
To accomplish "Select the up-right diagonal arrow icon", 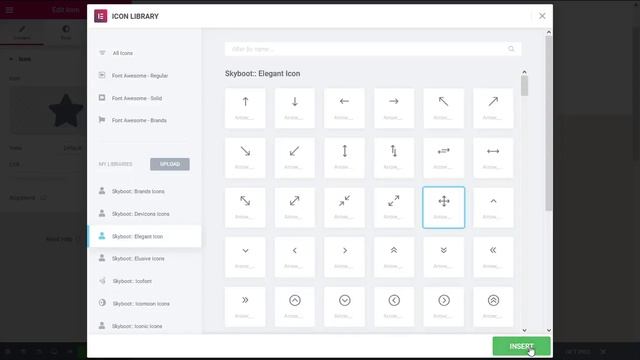I will click(493, 108).
